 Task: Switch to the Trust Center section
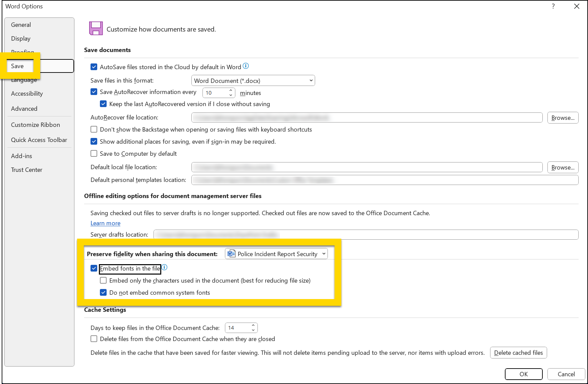tap(26, 170)
